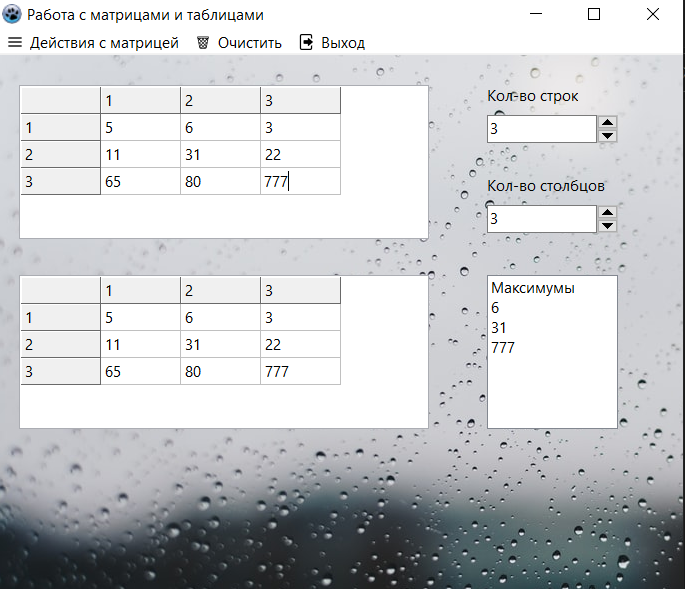Select value 777 in Максимумы list
Screen dimensions: 685x589
tap(503, 348)
